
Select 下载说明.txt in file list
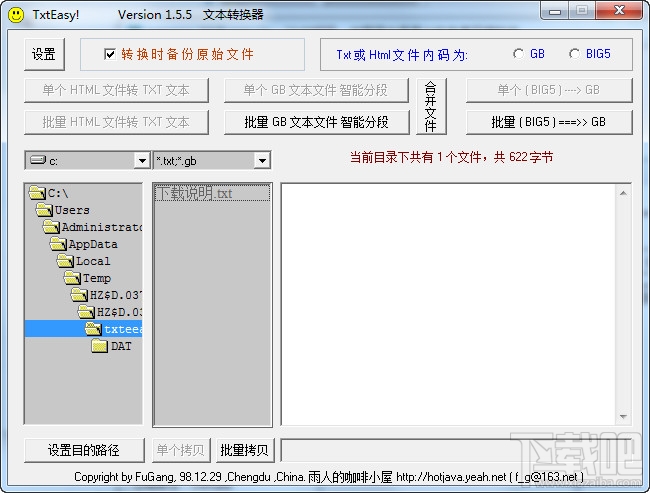(x=212, y=193)
